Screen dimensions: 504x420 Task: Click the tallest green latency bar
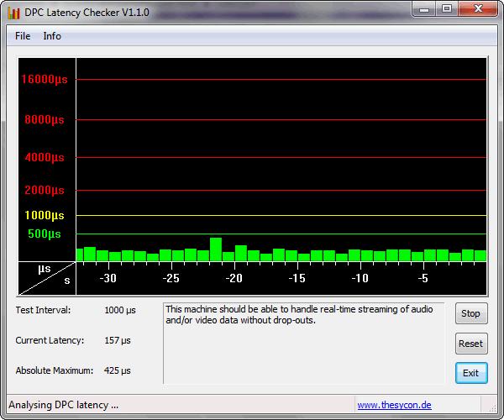point(216,249)
